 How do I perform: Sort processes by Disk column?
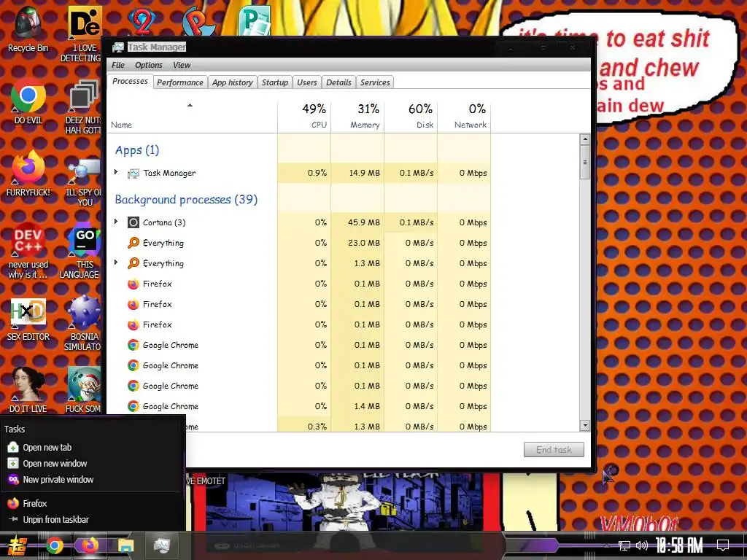[x=411, y=116]
